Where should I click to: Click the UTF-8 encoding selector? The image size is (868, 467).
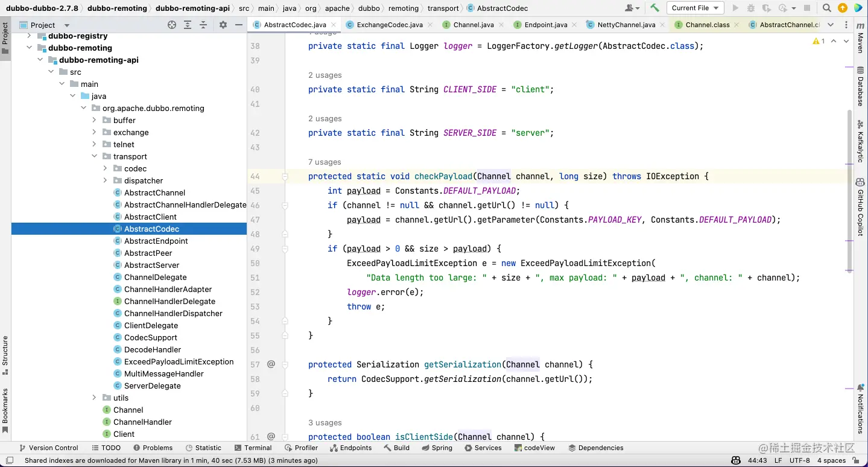coord(800,460)
